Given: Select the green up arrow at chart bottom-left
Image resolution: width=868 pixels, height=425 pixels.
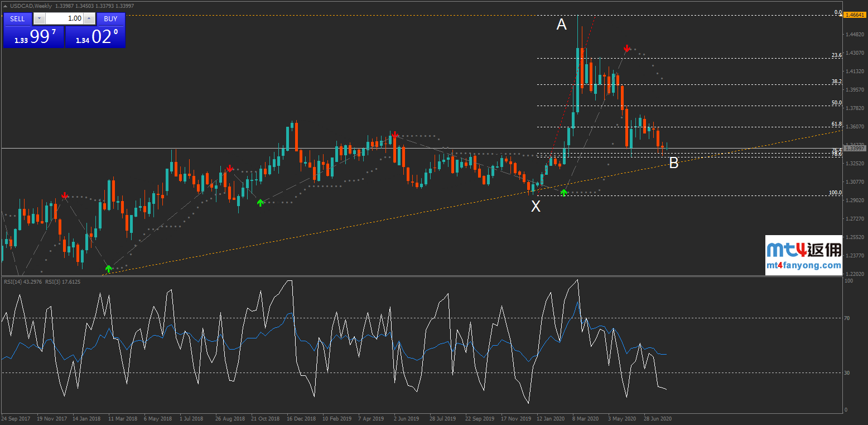Looking at the screenshot, I should 108,269.
